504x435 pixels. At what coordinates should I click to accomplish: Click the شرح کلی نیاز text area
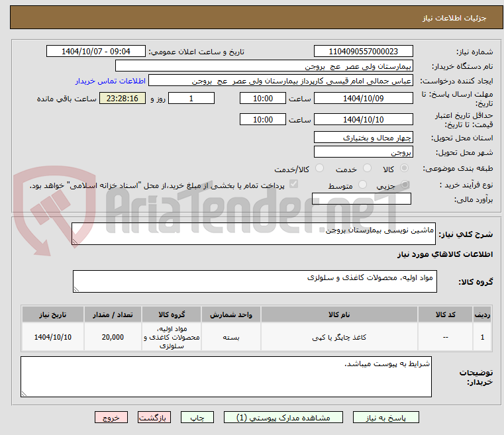click(254, 234)
